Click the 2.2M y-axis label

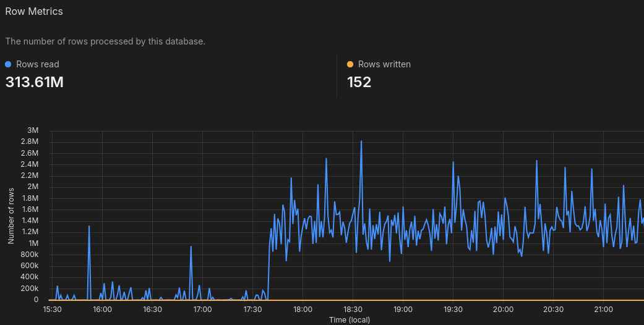coord(30,175)
